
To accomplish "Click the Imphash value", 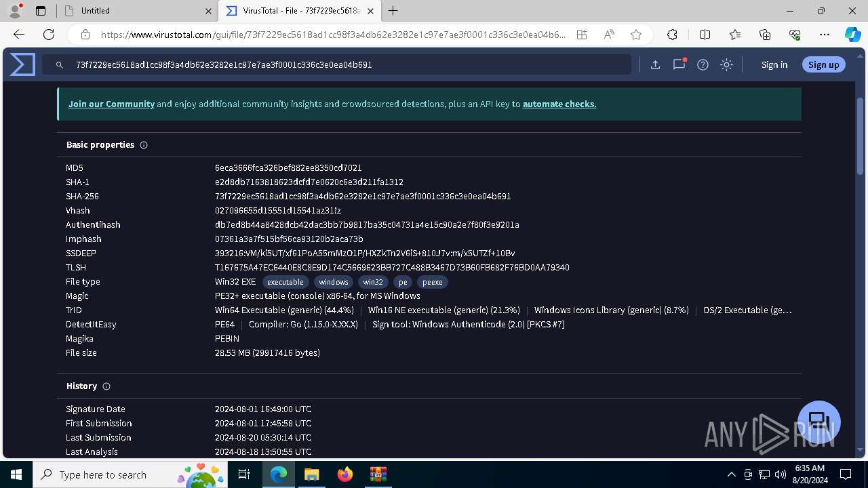I will [x=289, y=239].
